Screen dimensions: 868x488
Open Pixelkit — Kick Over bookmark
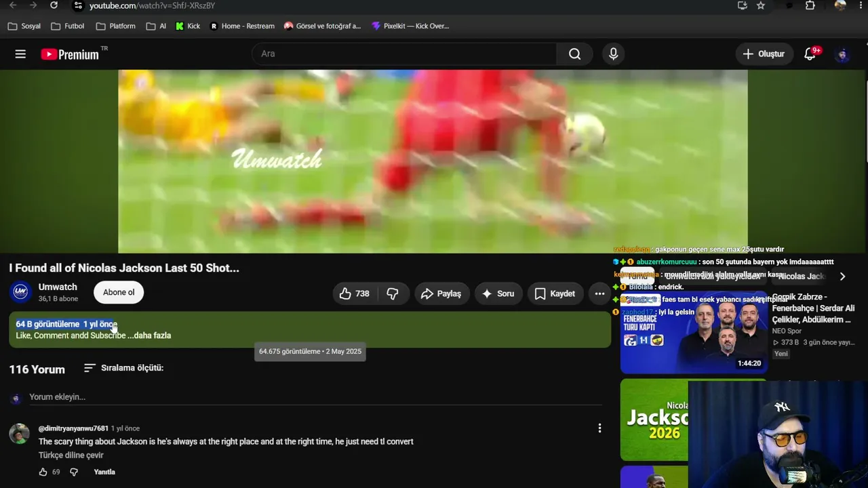tap(410, 26)
